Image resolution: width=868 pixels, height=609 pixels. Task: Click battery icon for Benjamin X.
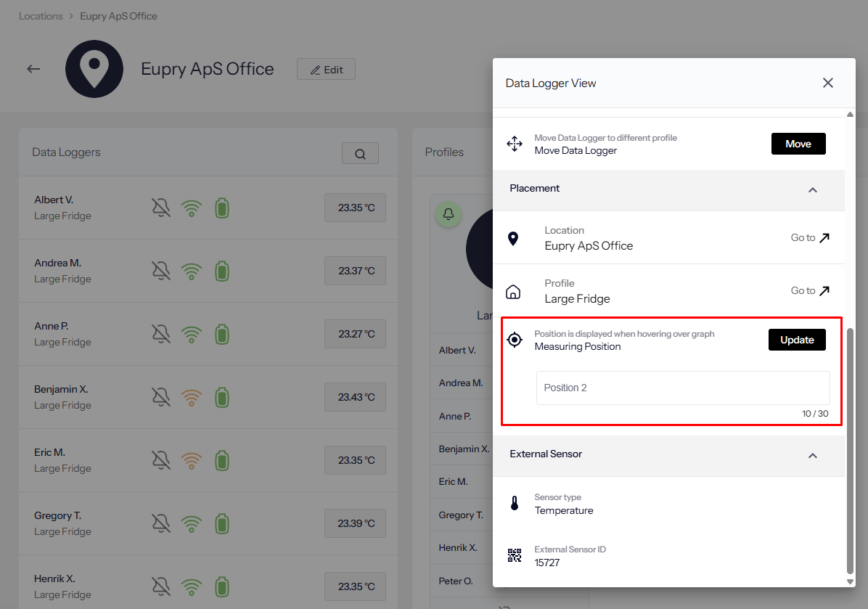222,398
